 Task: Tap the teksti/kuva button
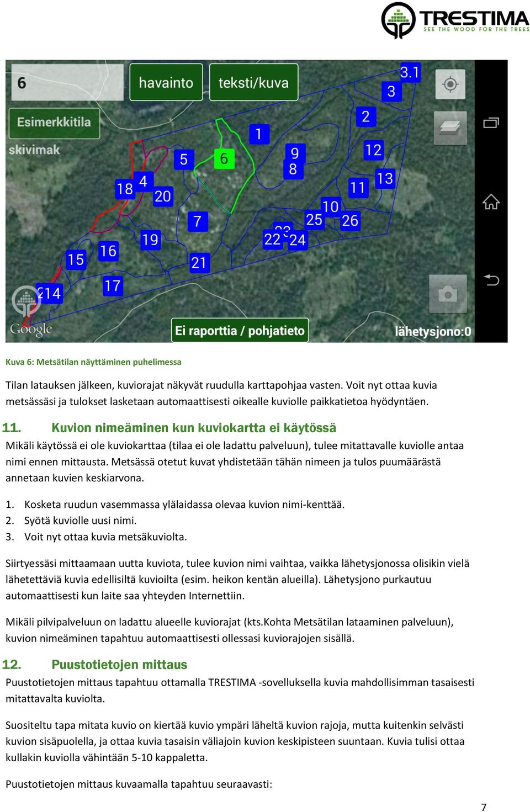253,82
